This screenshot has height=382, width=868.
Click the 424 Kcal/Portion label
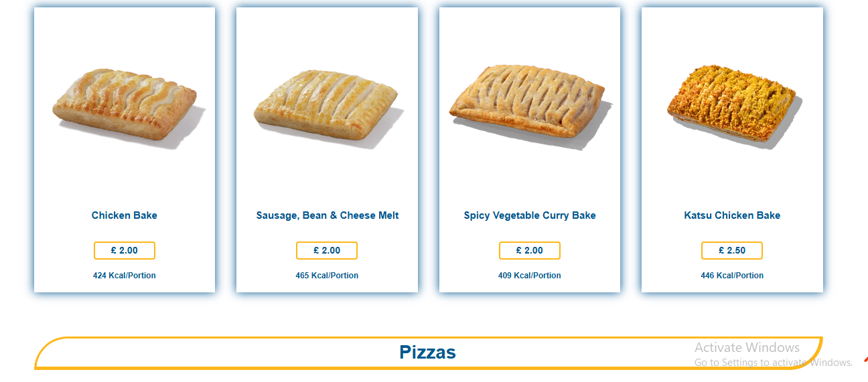coord(125,276)
